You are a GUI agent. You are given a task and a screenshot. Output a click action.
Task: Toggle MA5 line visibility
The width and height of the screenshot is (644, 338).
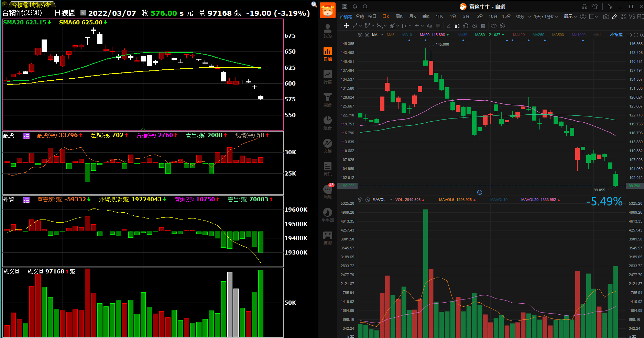(391, 35)
